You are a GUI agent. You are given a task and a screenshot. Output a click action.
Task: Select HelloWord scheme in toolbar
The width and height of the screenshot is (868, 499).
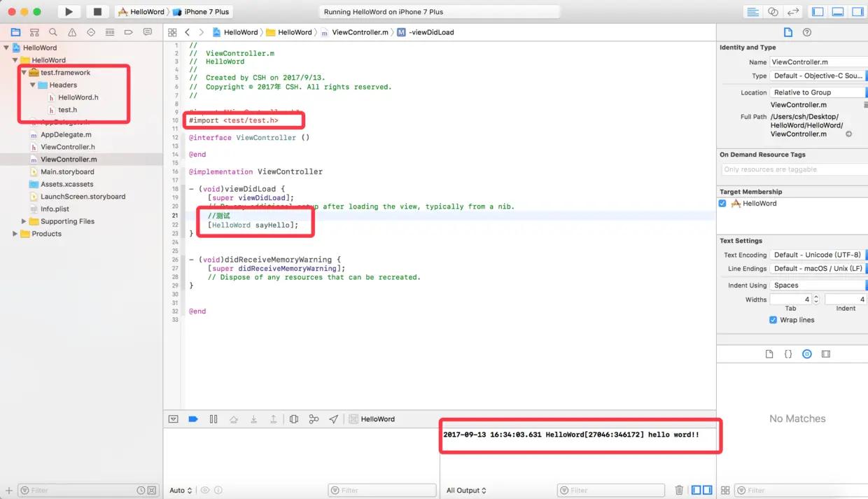[x=141, y=12]
